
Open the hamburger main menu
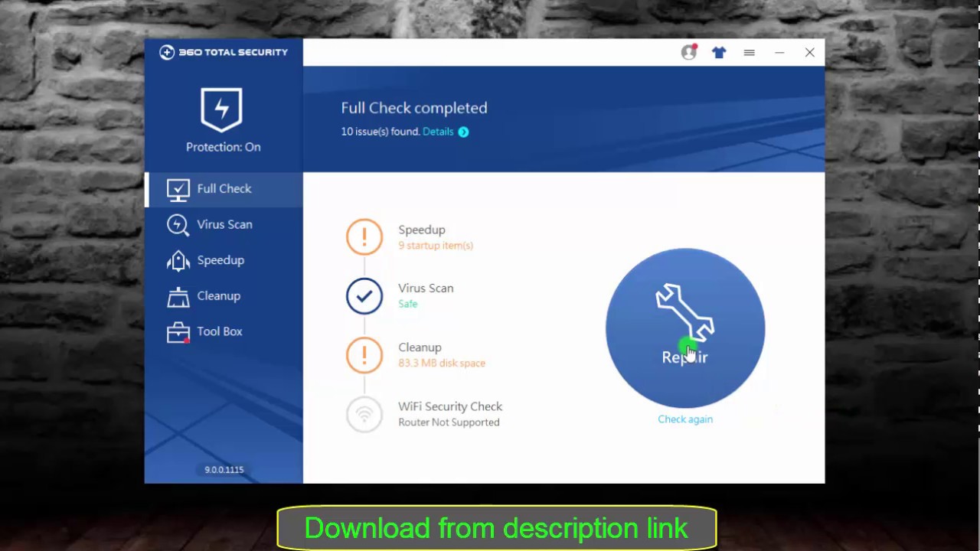(749, 52)
